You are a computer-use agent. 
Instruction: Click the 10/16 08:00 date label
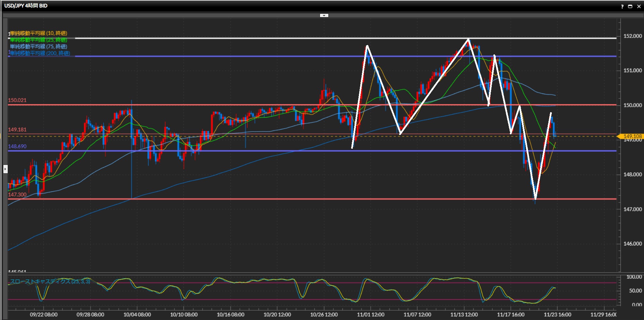pyautogui.click(x=230, y=315)
